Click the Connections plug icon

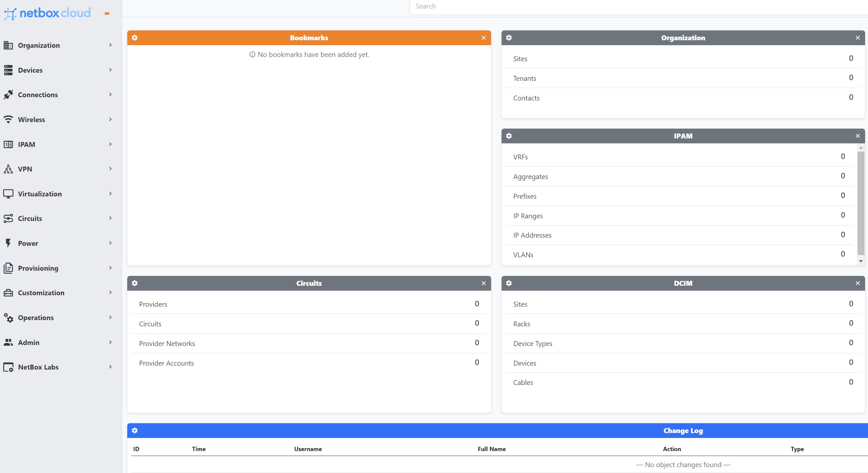tap(9, 95)
